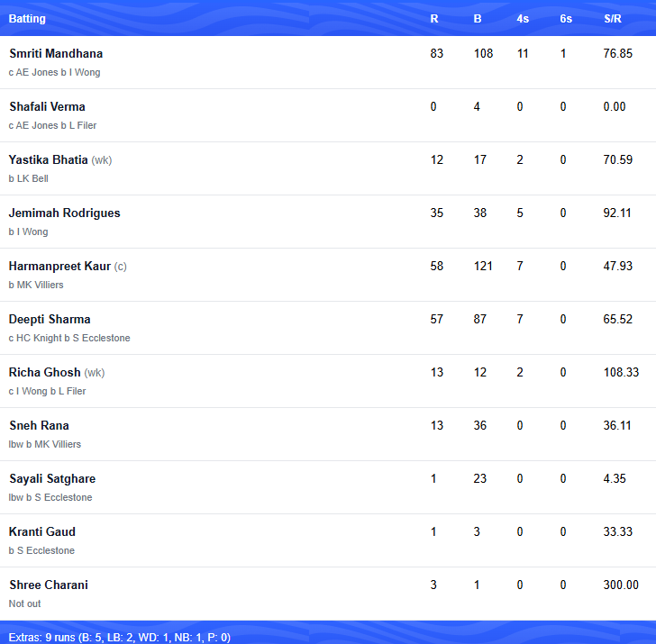The width and height of the screenshot is (656, 644).
Task: Click the 6s column header
Action: (x=566, y=18)
